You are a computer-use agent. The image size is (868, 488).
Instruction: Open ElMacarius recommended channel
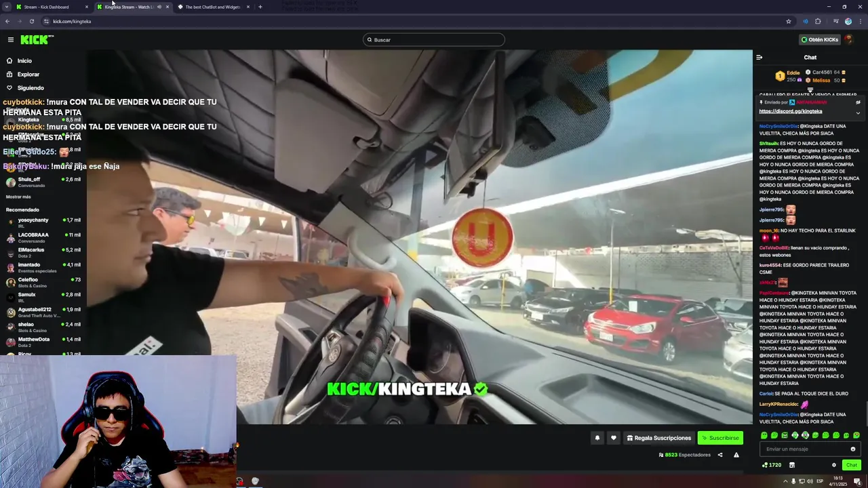(x=43, y=252)
